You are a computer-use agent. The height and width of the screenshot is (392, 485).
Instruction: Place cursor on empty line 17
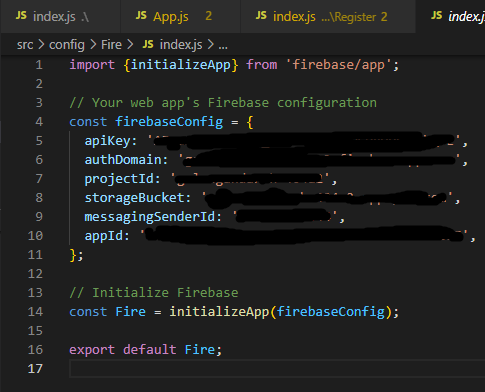[x=277, y=369]
